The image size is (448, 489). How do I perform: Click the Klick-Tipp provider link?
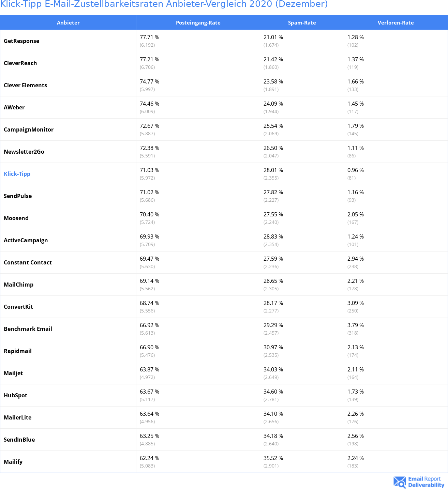tap(17, 174)
